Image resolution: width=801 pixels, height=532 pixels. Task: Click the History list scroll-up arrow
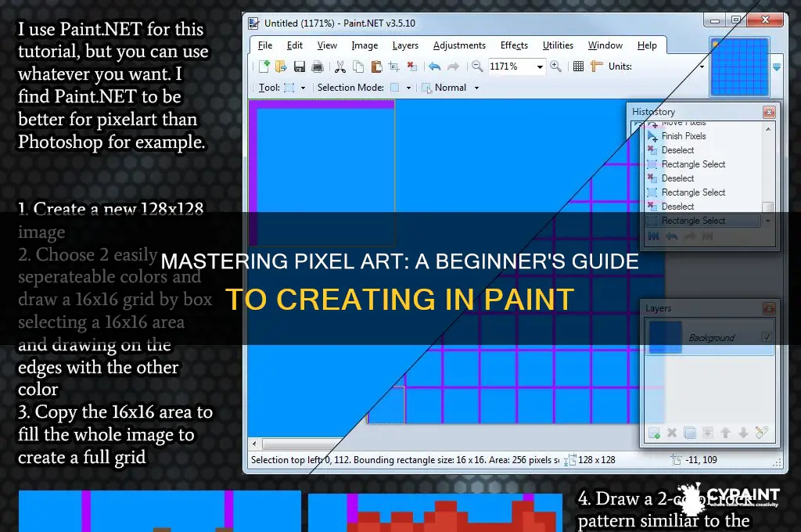pos(768,129)
